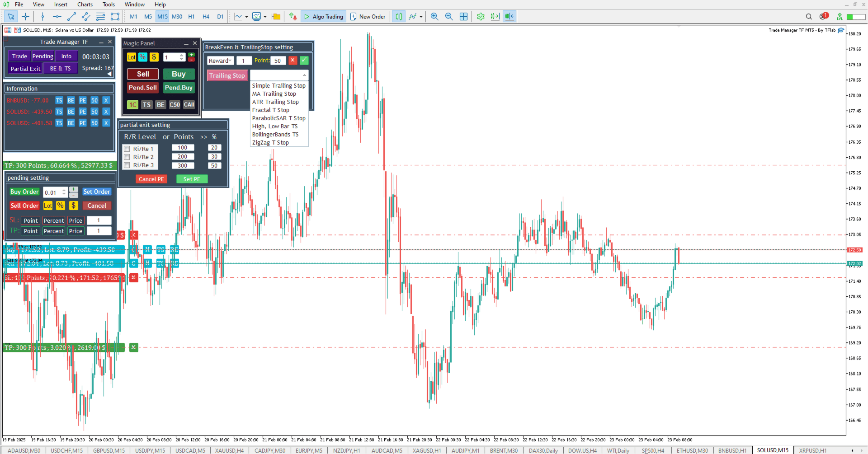Click the tile windows grid icon
The width and height of the screenshot is (868, 454).
tap(463, 17)
